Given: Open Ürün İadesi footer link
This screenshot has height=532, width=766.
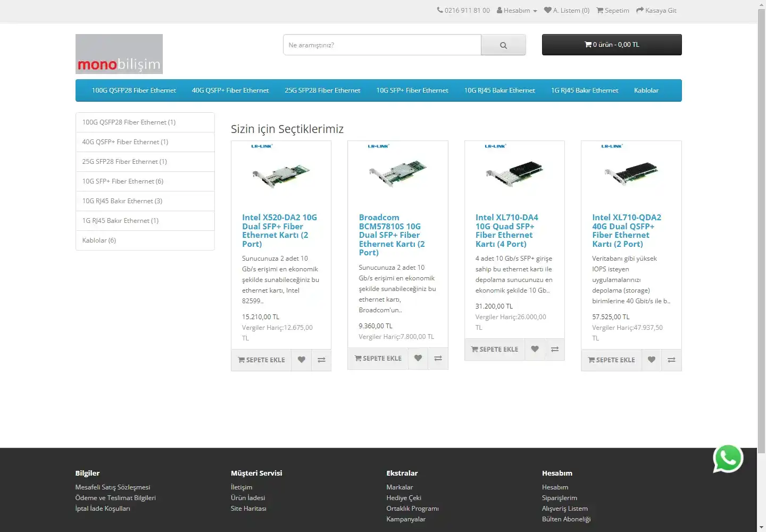Looking at the screenshot, I should pyautogui.click(x=248, y=498).
